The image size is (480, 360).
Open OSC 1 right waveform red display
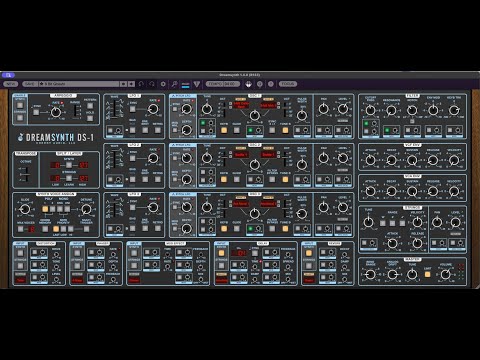268,105
